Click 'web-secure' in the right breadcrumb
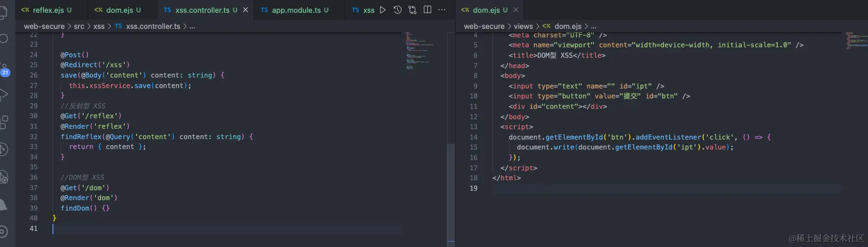Screen dimensions: 868x247 484,26
